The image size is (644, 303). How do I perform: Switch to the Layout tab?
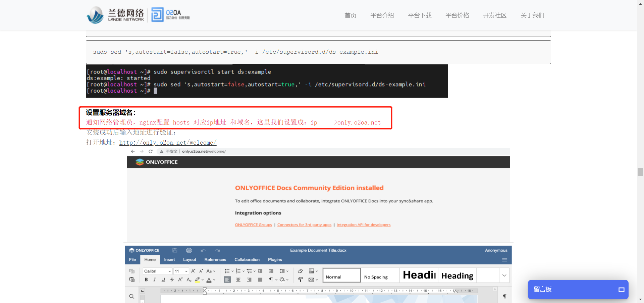tap(190, 260)
